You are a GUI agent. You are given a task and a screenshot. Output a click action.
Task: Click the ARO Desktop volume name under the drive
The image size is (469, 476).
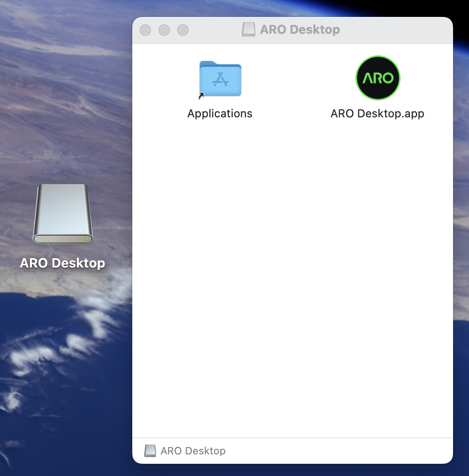[x=62, y=263]
